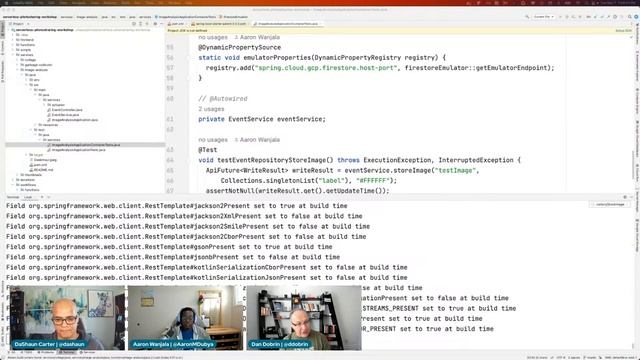Click the Expand All icon in Project panel
Image resolution: width=640 pixels, height=360 pixels.
140,24
